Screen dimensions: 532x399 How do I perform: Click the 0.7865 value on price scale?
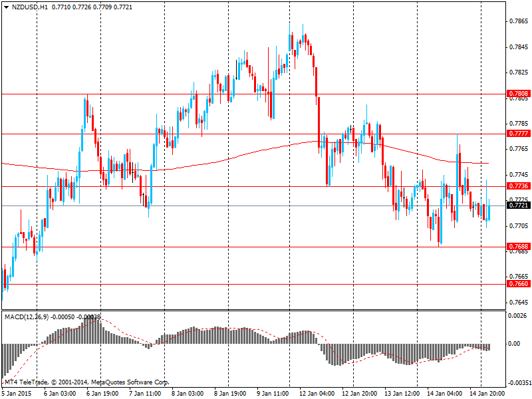pos(518,21)
